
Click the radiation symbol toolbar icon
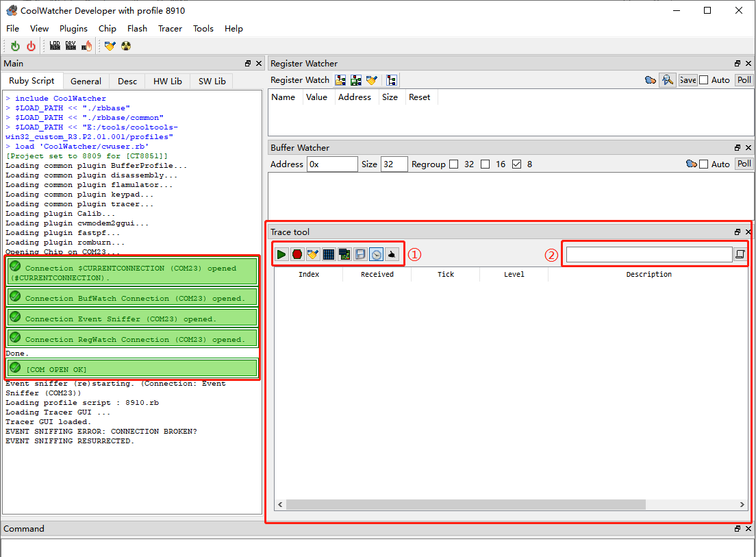(126, 46)
